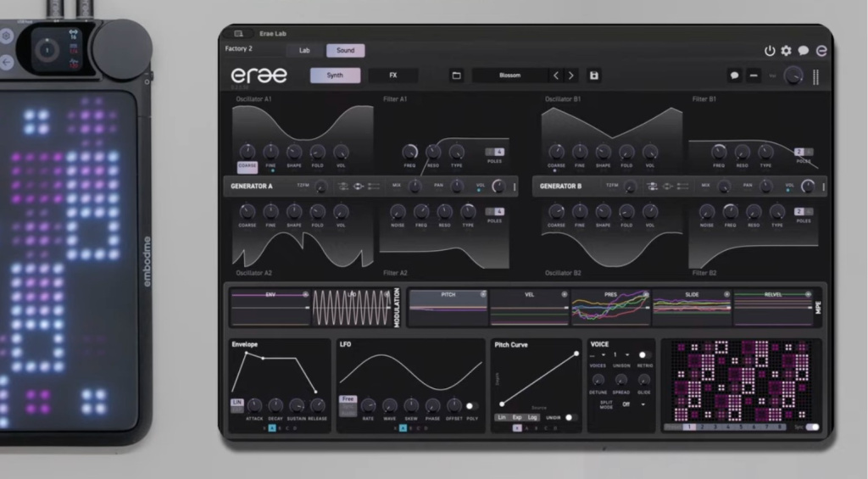The image size is (868, 479).
Task: Toggle the Envelope LIN mode selector
Action: [237, 405]
